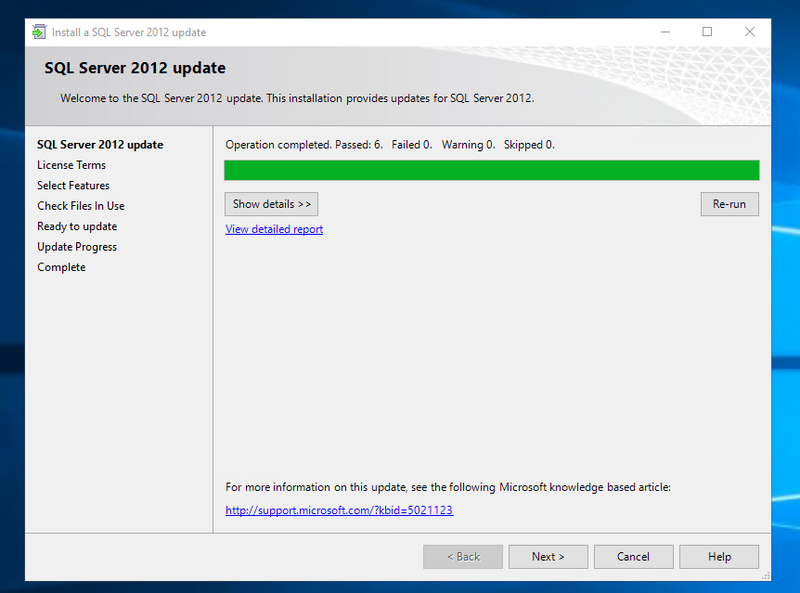Click the Next > button
The height and width of the screenshot is (593, 800).
[x=548, y=557]
